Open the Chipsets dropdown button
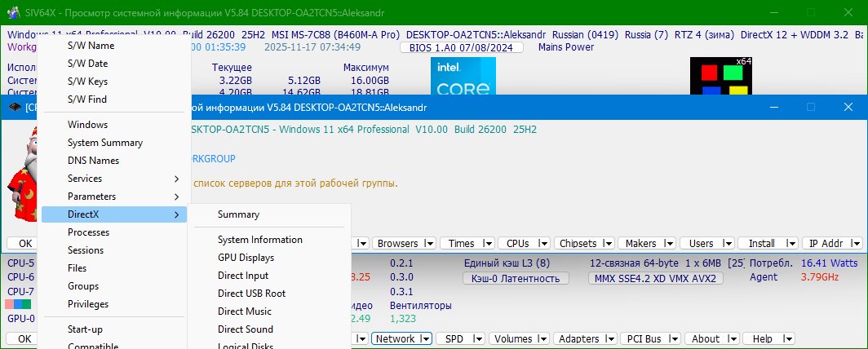This screenshot has width=868, height=349. pos(583,243)
